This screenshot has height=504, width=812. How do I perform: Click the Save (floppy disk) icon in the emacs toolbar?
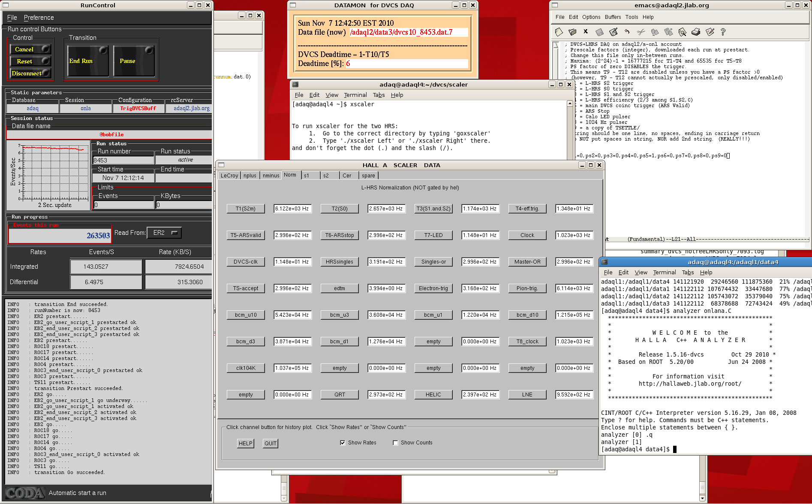600,32
